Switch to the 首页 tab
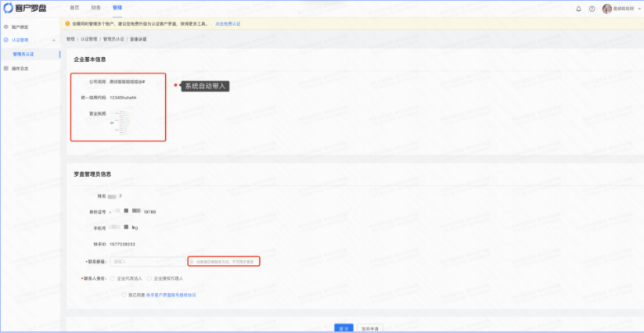644x333 pixels. pyautogui.click(x=74, y=7)
